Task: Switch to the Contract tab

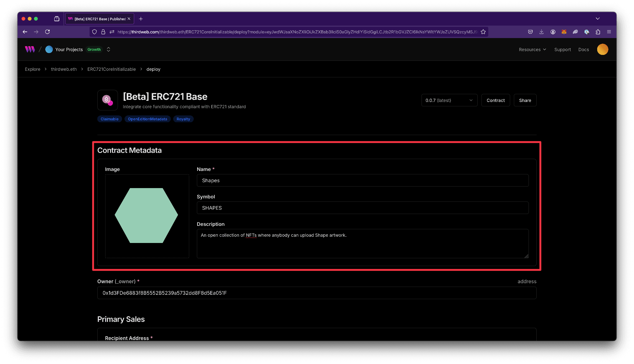Action: [x=495, y=100]
